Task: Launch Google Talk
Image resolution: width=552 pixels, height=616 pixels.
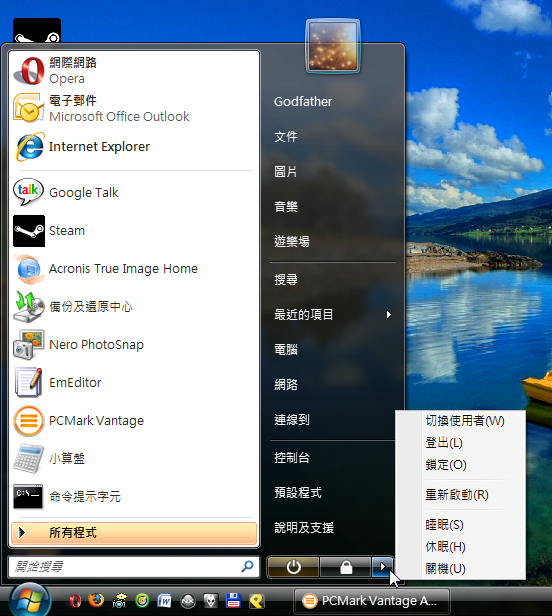Action: [x=134, y=192]
